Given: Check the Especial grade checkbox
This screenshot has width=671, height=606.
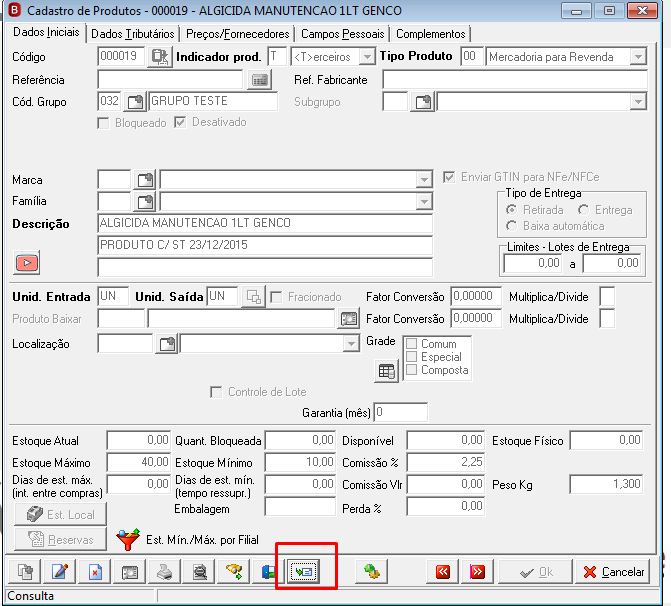Looking at the screenshot, I should pos(411,356).
